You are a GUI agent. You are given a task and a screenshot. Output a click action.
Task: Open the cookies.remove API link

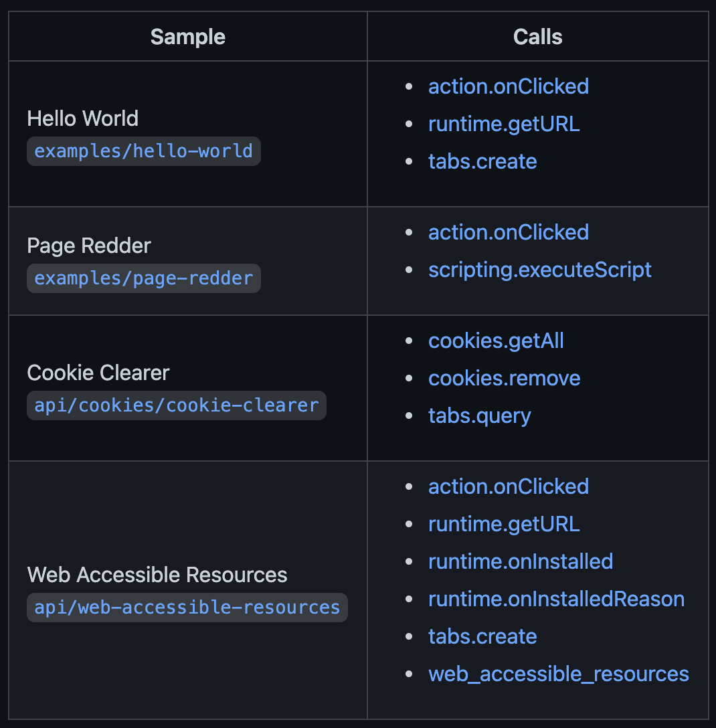pos(504,378)
